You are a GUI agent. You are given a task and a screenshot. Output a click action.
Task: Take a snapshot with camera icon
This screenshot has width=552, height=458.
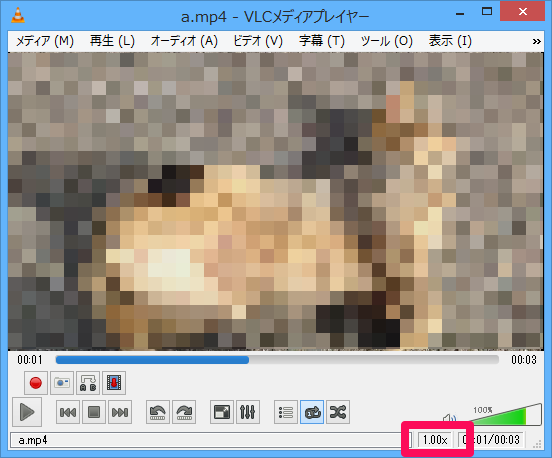(62, 383)
